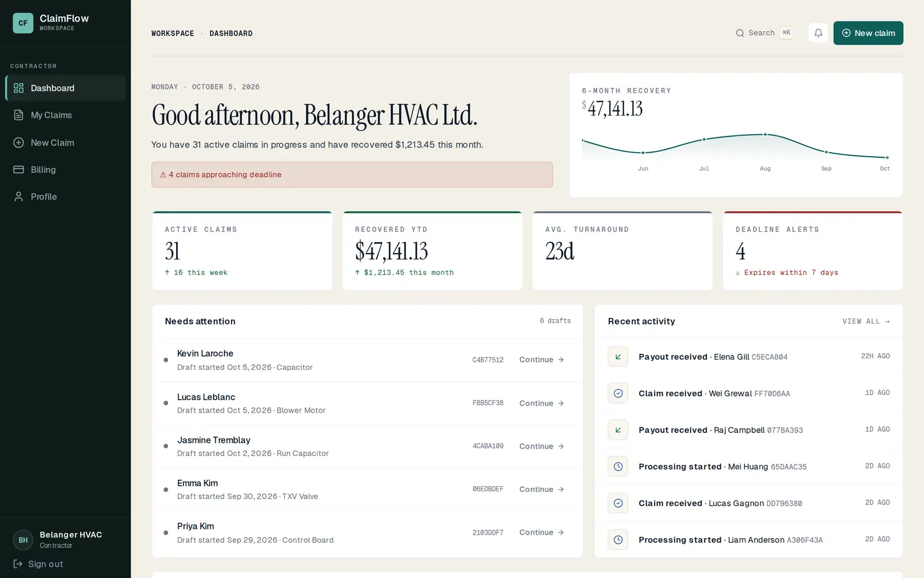The image size is (924, 578).
Task: Click the Search field in header
Action: (765, 33)
